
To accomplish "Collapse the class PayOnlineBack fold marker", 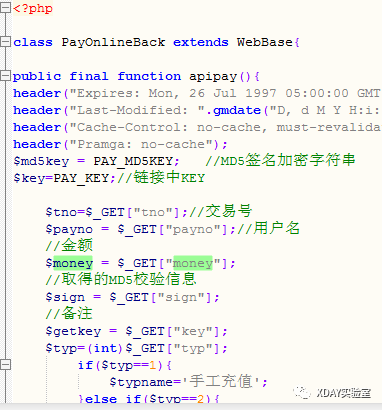I will (x=5, y=42).
